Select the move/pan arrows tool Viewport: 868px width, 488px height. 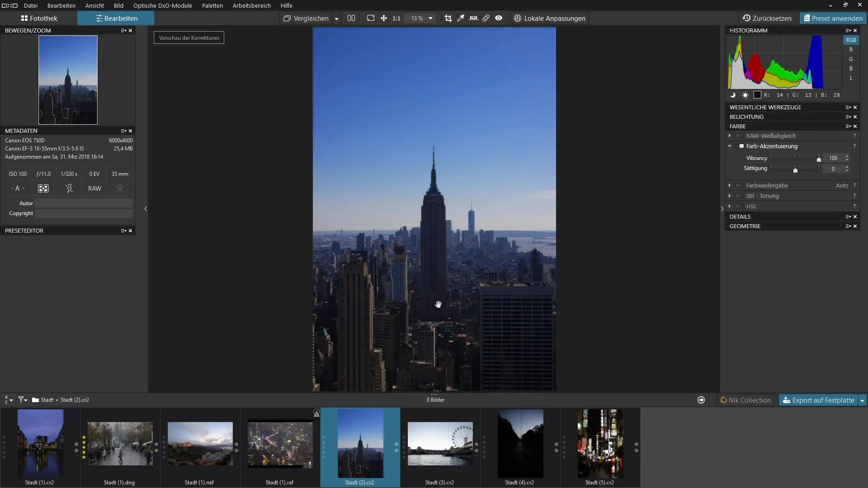384,18
